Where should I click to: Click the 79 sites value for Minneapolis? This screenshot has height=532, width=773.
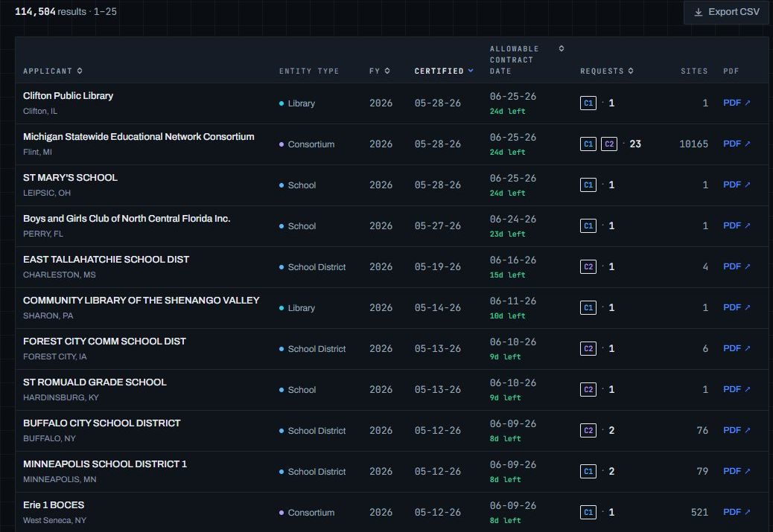(702, 472)
